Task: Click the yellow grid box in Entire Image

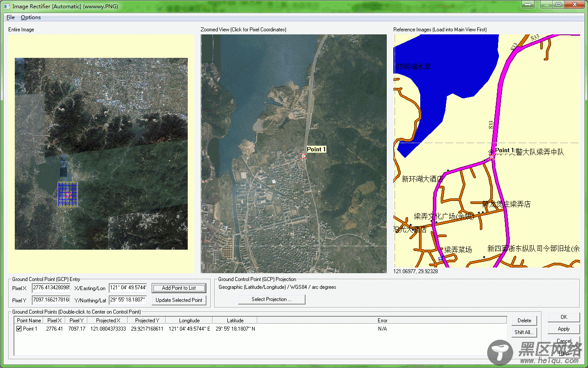Action: [68, 194]
